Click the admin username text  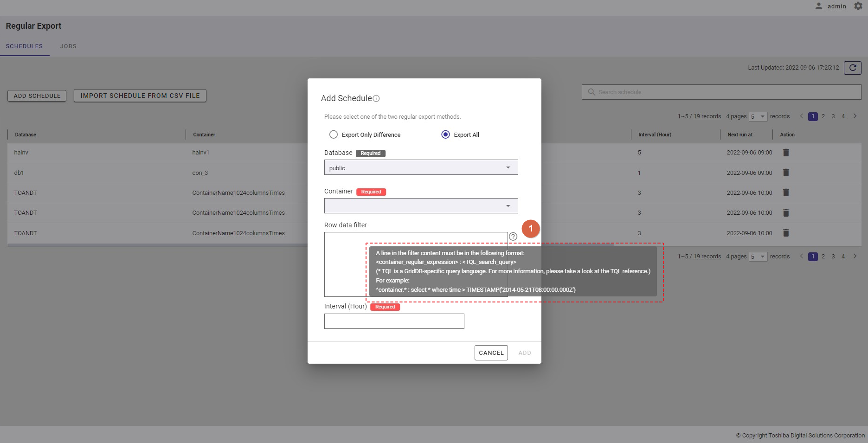point(837,6)
